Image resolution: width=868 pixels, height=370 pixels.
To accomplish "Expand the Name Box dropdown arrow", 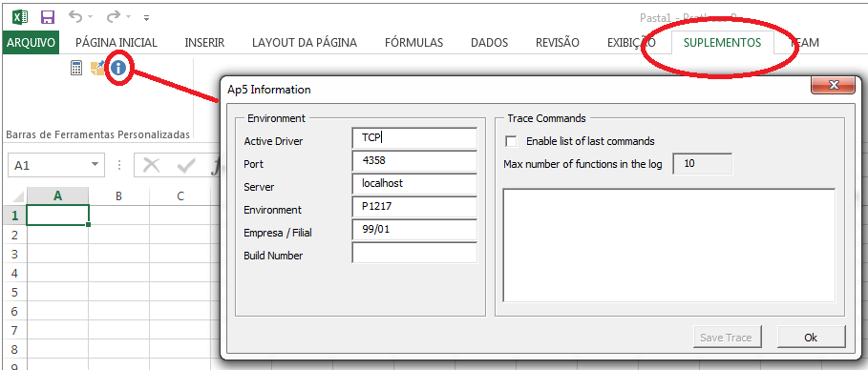I will [95, 165].
